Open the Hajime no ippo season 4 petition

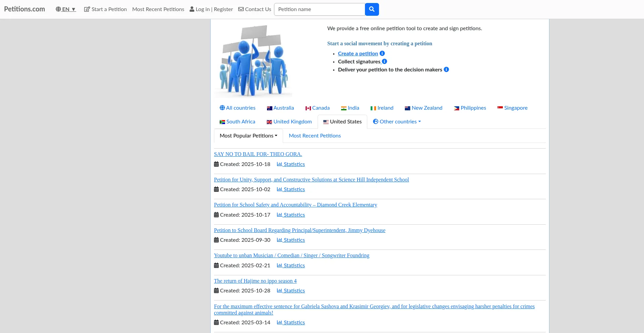pos(255,281)
